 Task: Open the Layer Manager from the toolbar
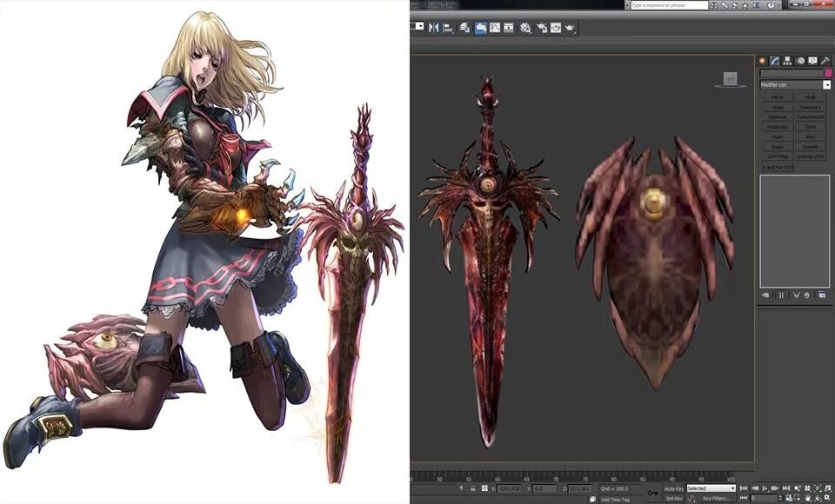pos(464,28)
